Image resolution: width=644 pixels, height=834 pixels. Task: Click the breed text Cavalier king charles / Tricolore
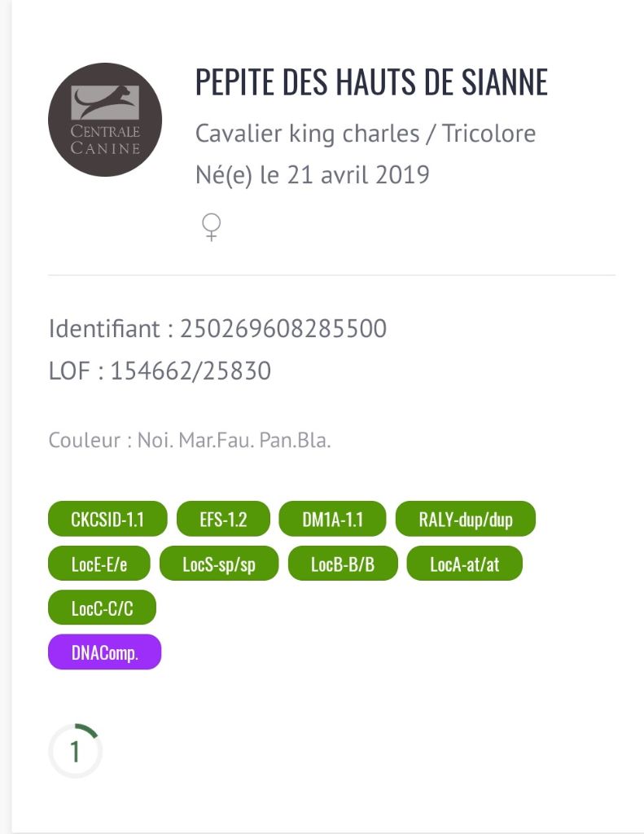click(366, 134)
